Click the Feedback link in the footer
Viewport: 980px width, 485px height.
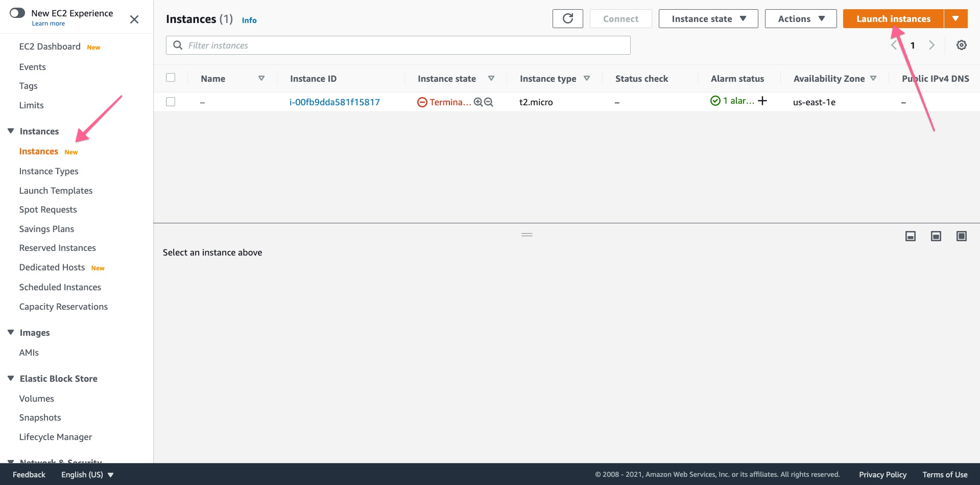tap(29, 475)
